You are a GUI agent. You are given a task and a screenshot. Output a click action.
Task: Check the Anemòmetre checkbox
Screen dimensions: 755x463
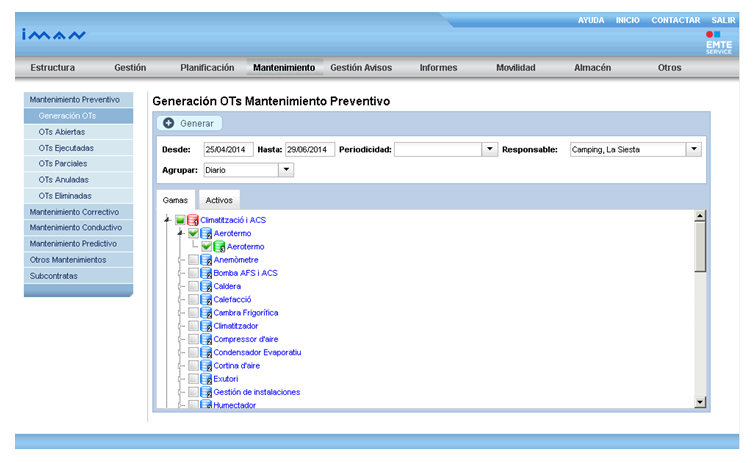pos(193,260)
